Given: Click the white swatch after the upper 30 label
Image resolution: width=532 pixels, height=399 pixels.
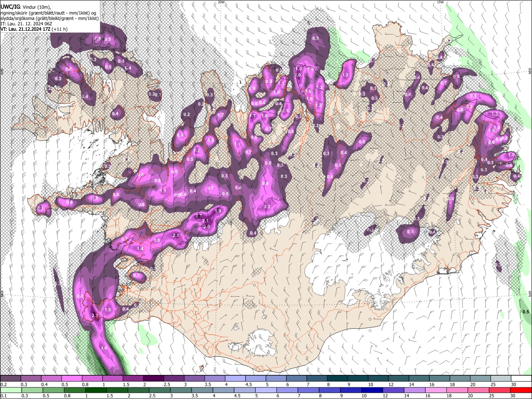Looking at the screenshot, I should point(521,378).
